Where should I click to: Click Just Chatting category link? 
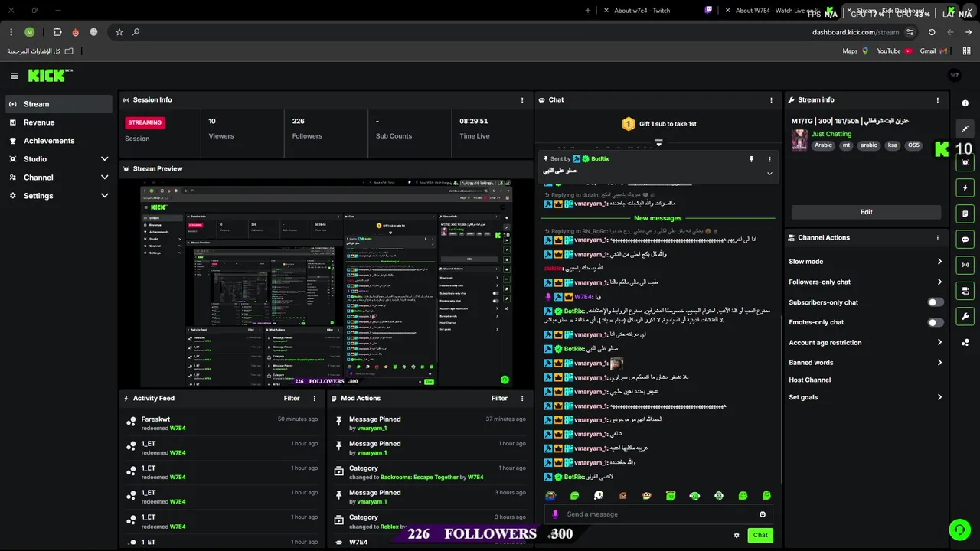pyautogui.click(x=831, y=135)
